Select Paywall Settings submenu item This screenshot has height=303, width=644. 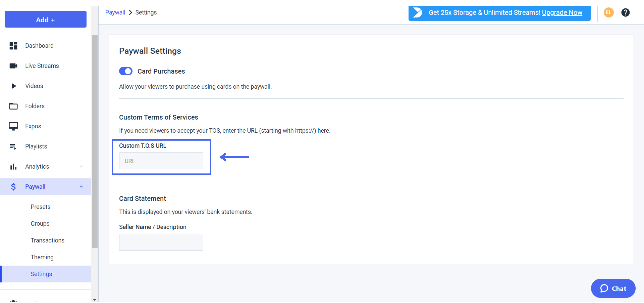pos(46,274)
